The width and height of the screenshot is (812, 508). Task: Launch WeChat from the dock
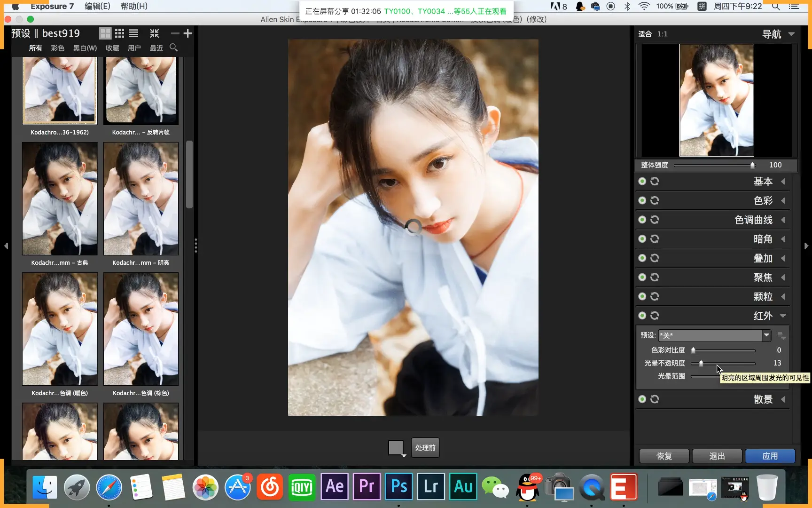click(x=495, y=487)
